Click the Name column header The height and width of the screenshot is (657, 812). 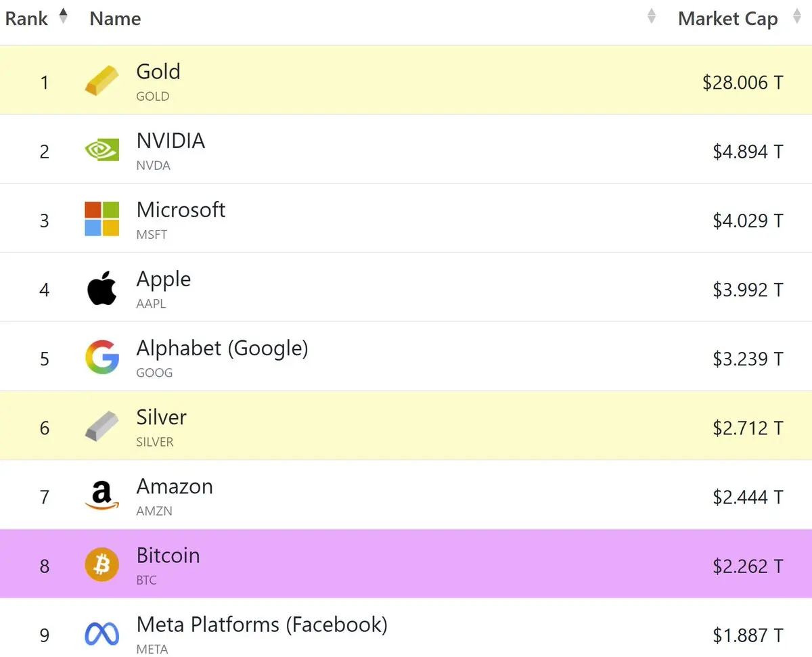[x=115, y=19]
